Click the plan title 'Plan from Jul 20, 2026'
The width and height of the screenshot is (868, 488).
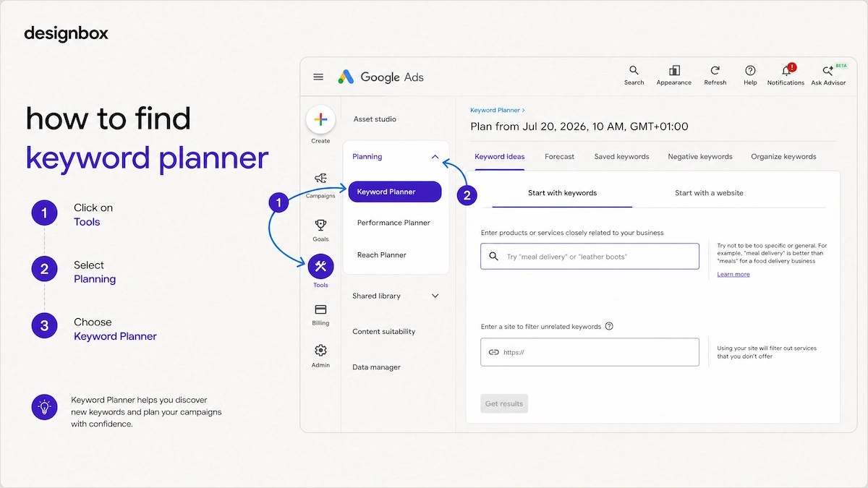[x=579, y=127]
